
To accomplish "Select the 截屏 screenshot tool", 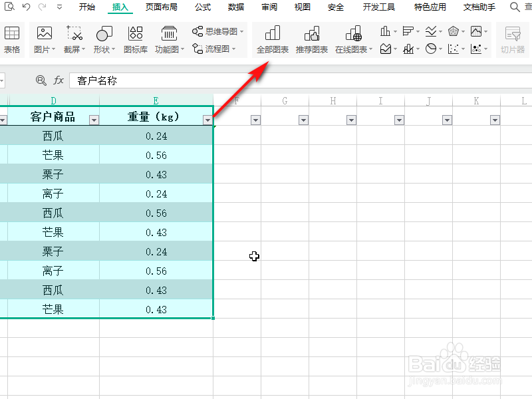I will tap(74, 31).
